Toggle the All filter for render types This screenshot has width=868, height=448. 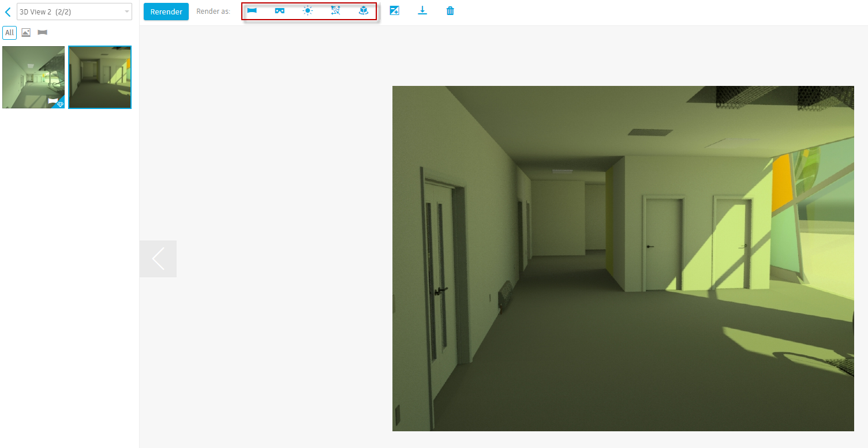pyautogui.click(x=9, y=32)
